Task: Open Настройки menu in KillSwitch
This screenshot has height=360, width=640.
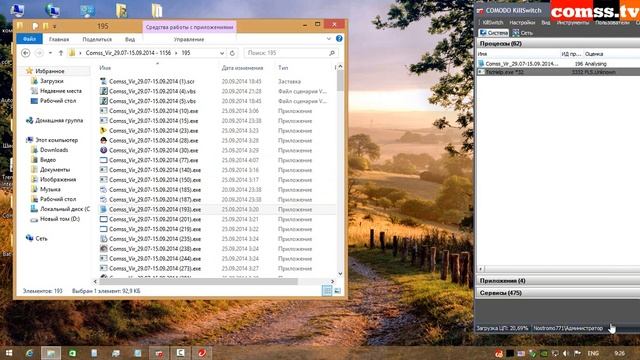Action: (522, 23)
